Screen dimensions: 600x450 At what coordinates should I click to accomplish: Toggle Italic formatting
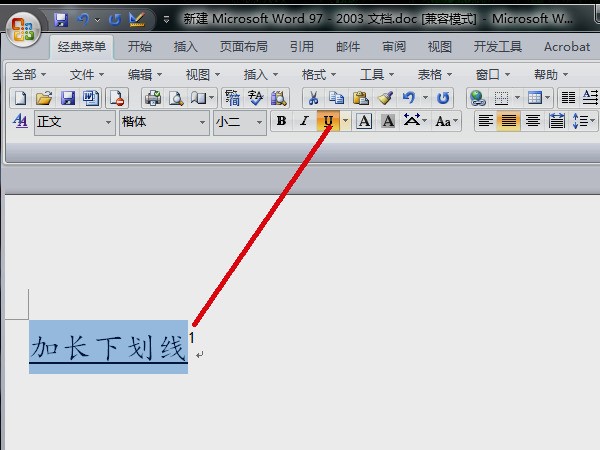click(x=304, y=121)
